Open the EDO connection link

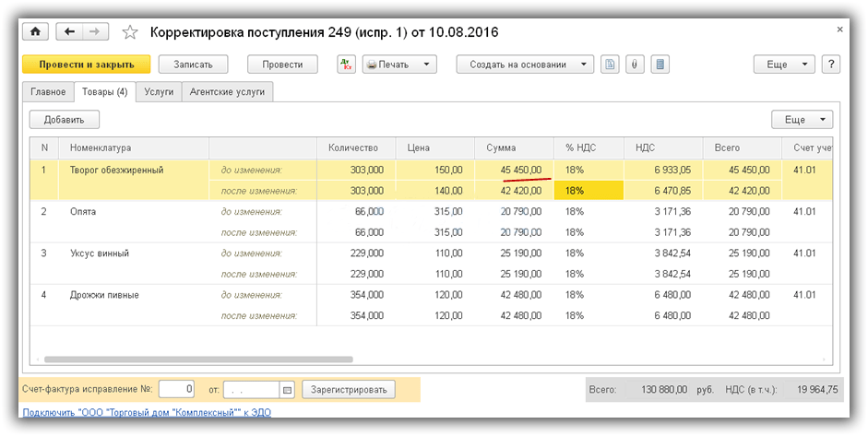pyautogui.click(x=147, y=412)
